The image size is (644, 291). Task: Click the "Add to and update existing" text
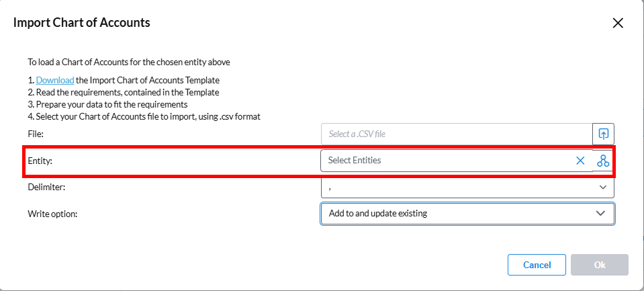pyautogui.click(x=377, y=214)
